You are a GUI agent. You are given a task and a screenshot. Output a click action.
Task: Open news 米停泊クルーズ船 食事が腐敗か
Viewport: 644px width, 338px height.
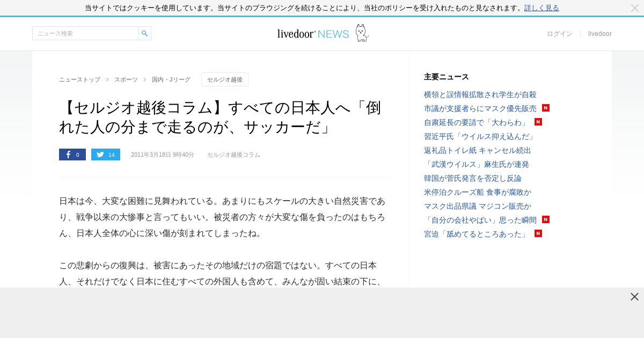478,192
